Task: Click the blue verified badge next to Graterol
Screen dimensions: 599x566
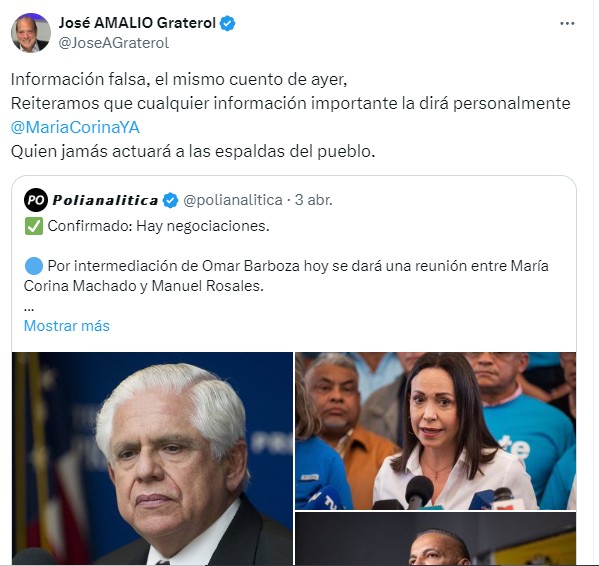Action: (x=228, y=23)
